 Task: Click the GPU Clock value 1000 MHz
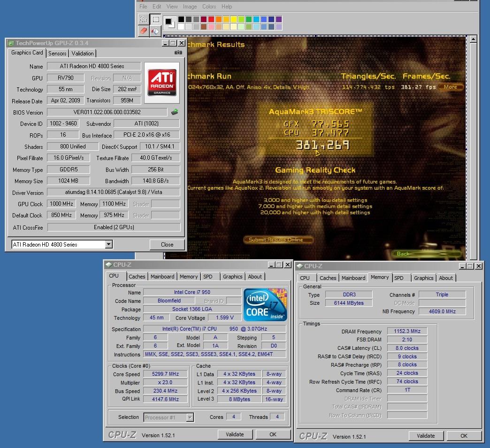(61, 204)
